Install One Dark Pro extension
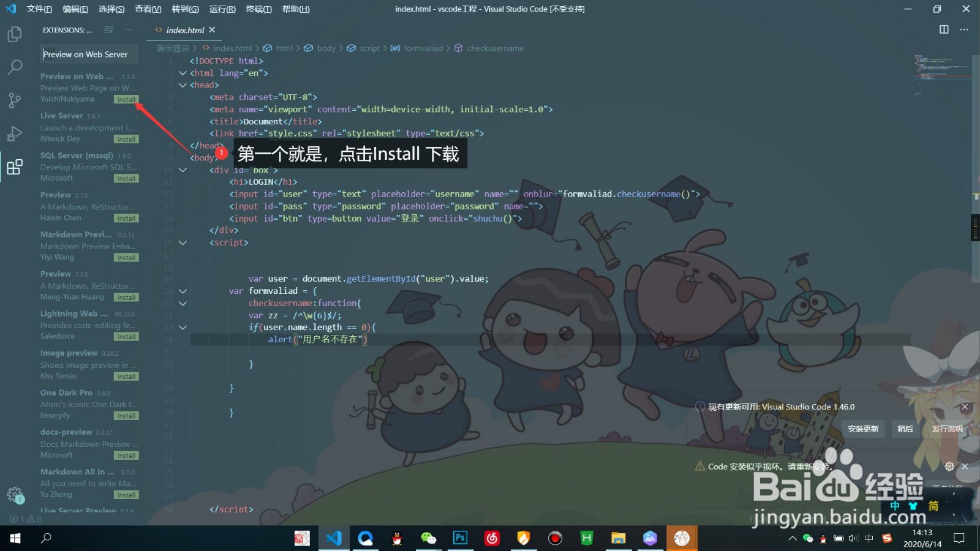The image size is (980, 551). point(126,416)
